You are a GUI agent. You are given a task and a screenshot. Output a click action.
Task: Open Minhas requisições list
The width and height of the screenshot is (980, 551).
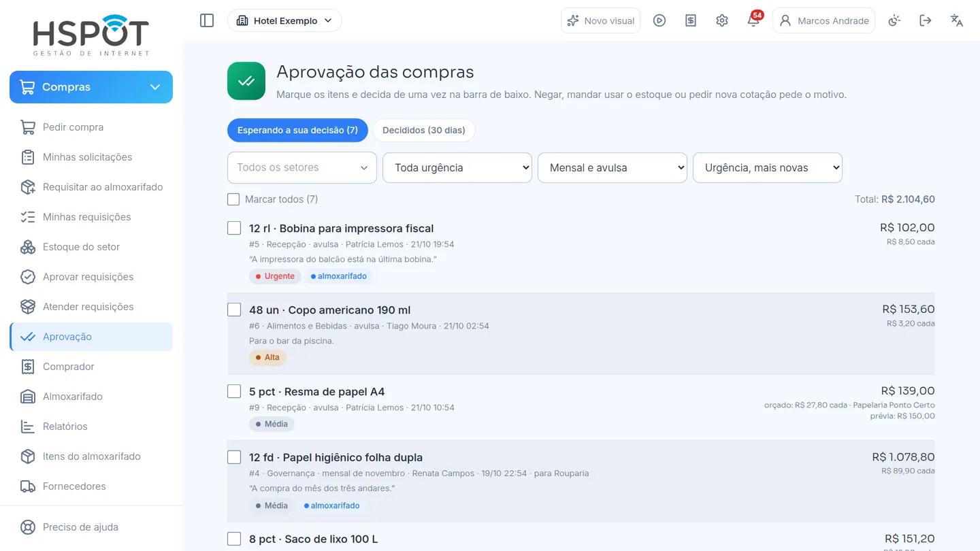(91, 217)
